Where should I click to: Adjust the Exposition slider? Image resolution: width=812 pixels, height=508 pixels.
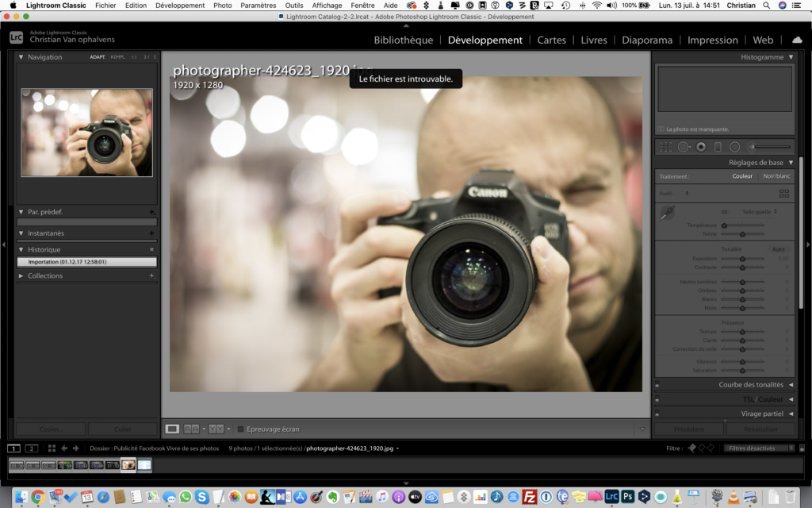(x=742, y=259)
